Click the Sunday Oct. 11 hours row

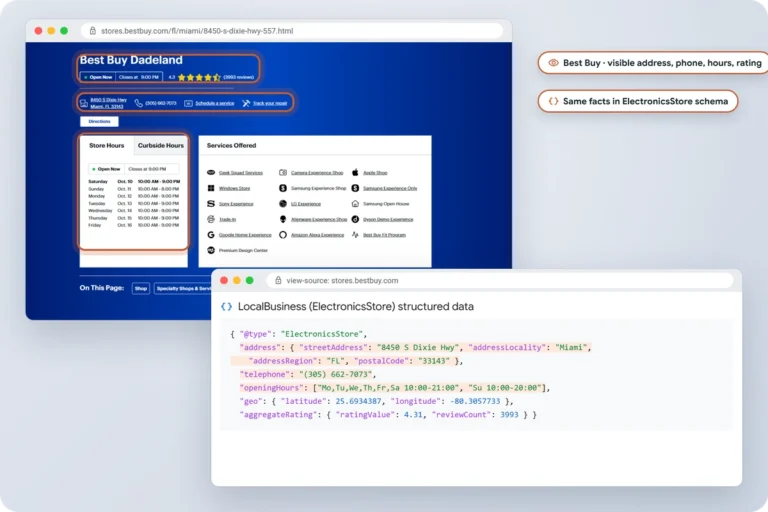[134, 189]
